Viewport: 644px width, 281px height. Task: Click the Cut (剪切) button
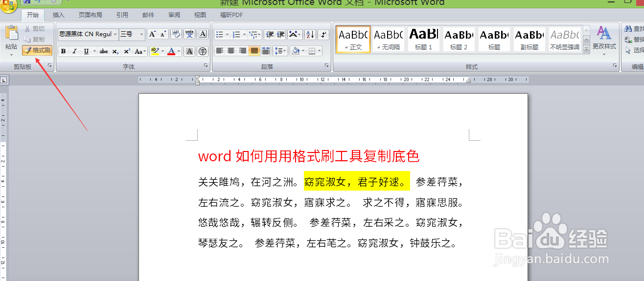coord(34,29)
